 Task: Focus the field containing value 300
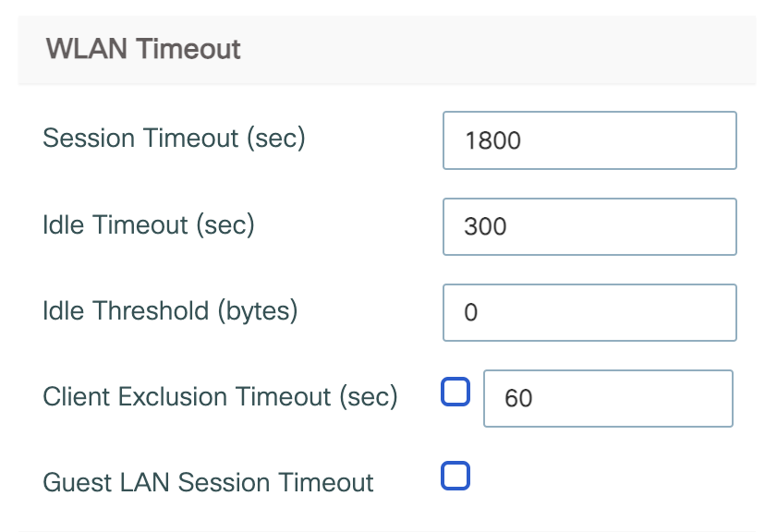click(x=589, y=226)
